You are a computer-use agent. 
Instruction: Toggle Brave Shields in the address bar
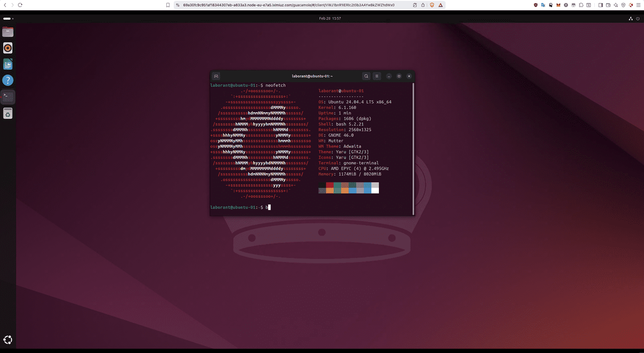coord(432,5)
